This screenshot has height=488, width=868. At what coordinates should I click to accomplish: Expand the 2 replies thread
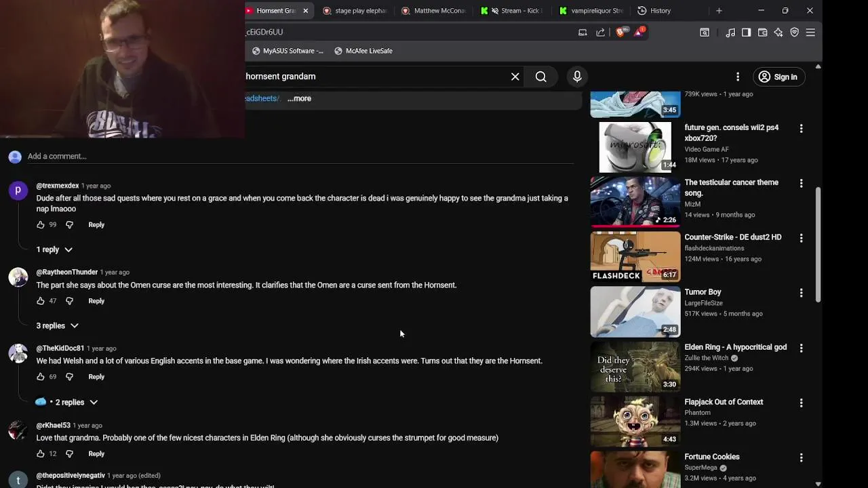click(66, 403)
